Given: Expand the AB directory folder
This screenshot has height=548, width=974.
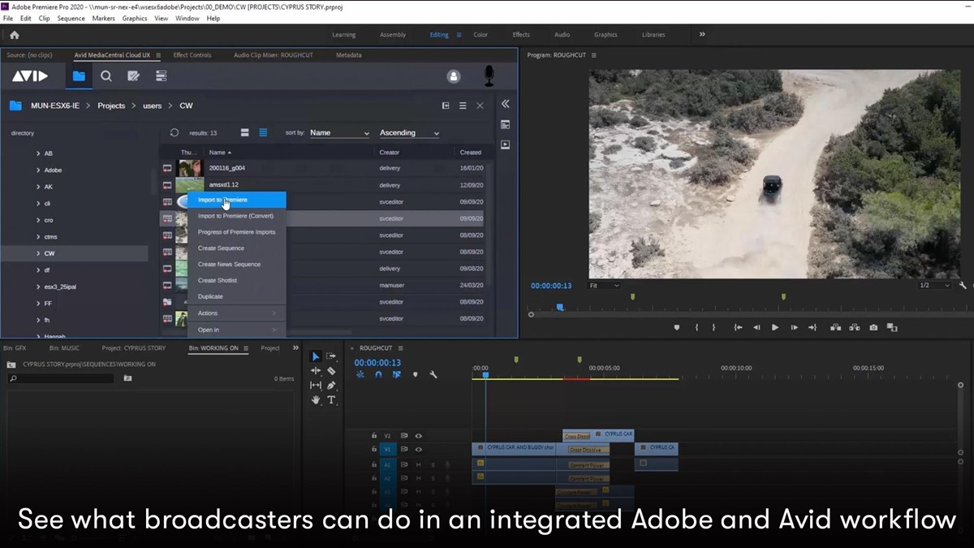Looking at the screenshot, I should (38, 153).
